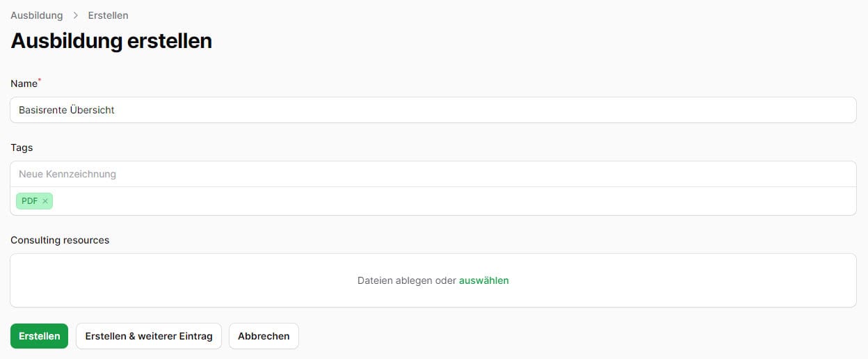Image resolution: width=868 pixels, height=359 pixels.
Task: Submit the form with the green Erstellen button
Action: click(39, 336)
